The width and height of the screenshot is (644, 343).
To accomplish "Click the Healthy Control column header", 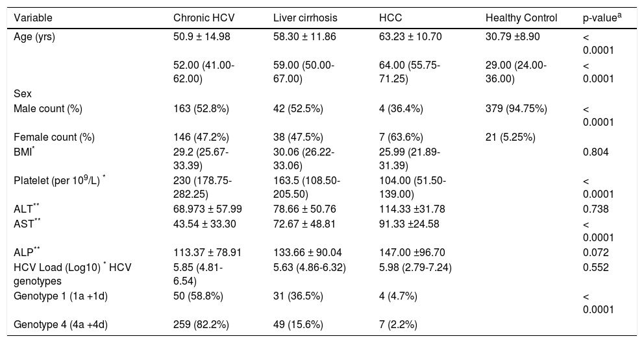I will 516,18.
